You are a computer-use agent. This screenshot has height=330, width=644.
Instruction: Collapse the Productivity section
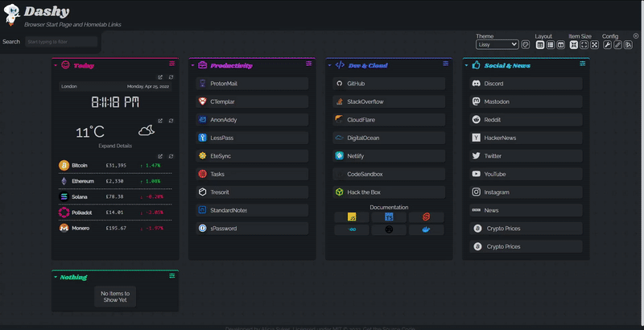coord(192,65)
